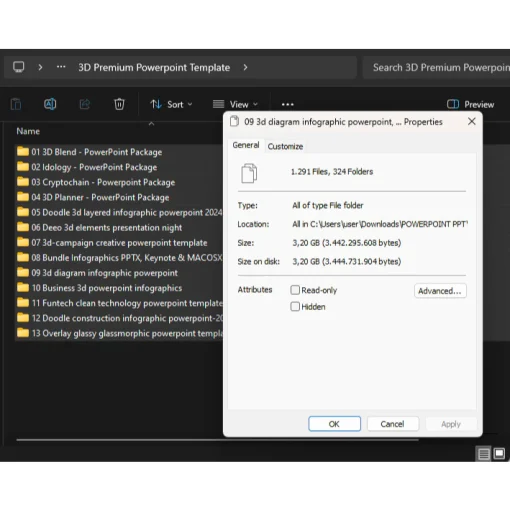Image resolution: width=510 pixels, height=510 pixels.
Task: Click the 1.291 Files, 324 Folders text
Action: 332,172
